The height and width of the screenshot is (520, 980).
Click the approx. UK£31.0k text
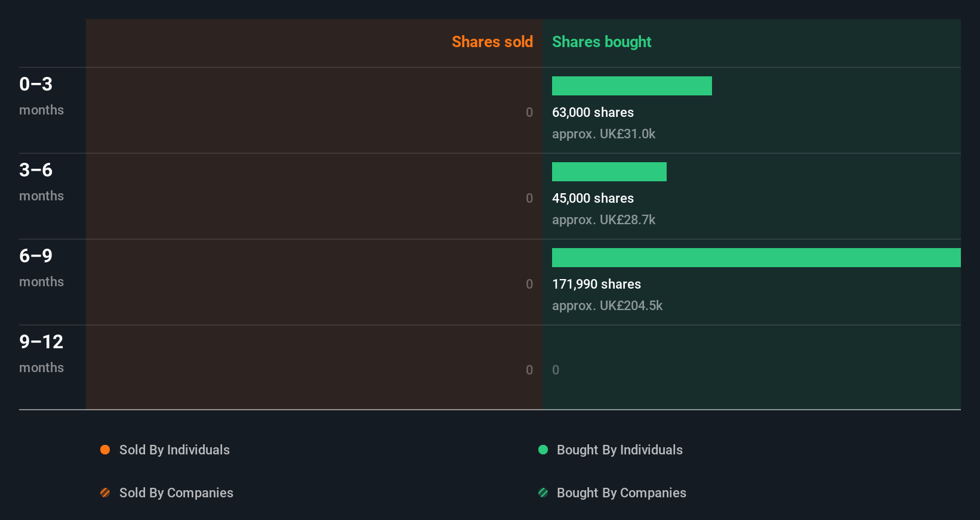click(603, 134)
